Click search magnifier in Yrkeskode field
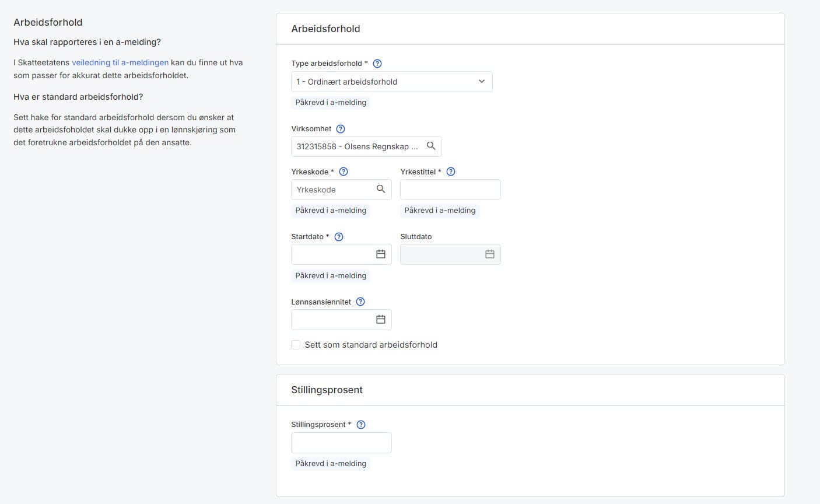 [x=381, y=189]
